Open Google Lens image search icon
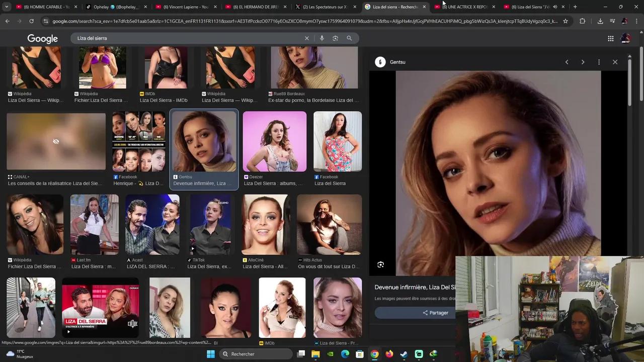Image resolution: width=644 pixels, height=362 pixels. [x=335, y=38]
